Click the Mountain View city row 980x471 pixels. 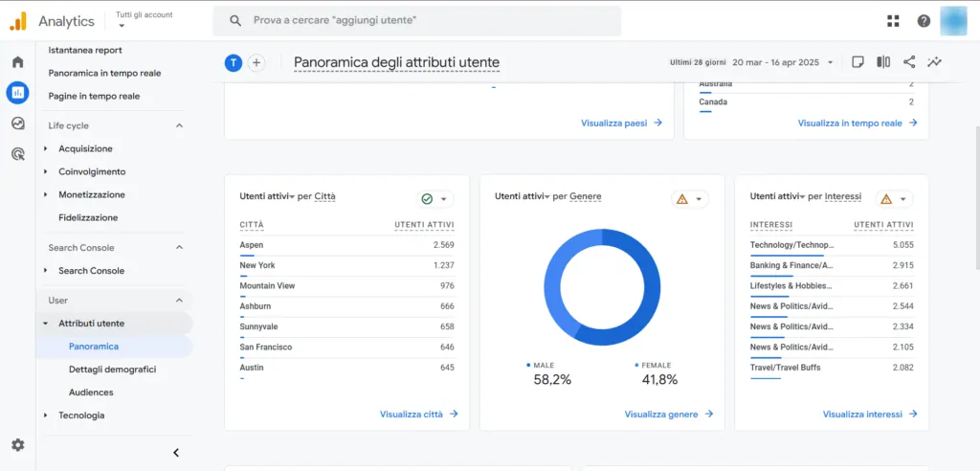click(346, 286)
